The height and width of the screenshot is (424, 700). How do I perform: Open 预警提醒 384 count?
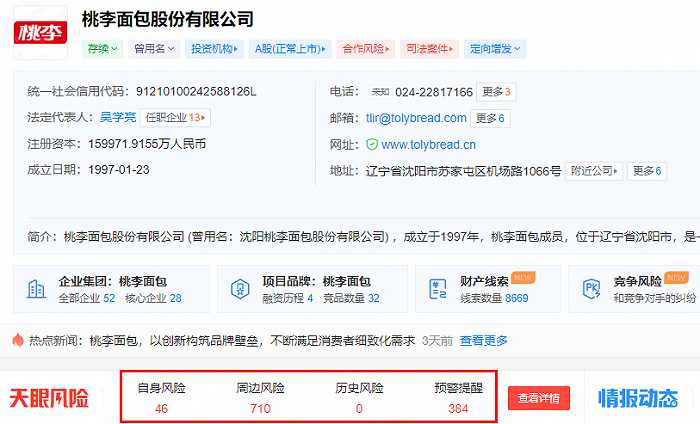458,408
